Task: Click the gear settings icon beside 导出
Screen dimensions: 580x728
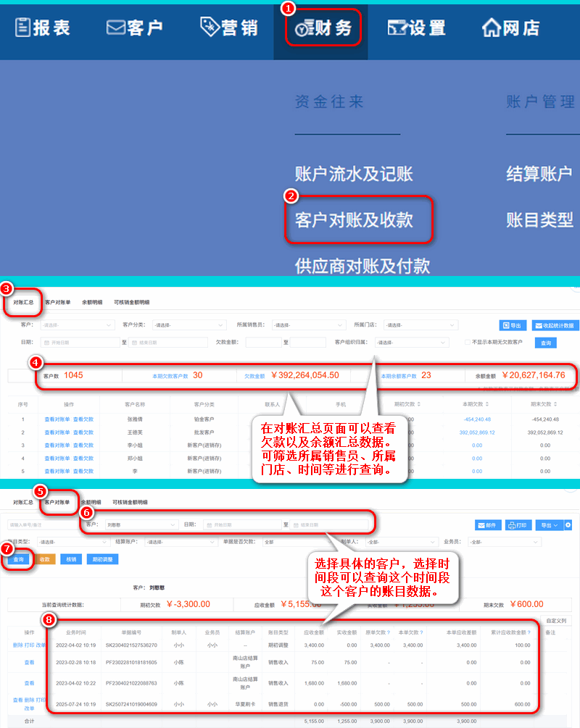Action: point(568,525)
